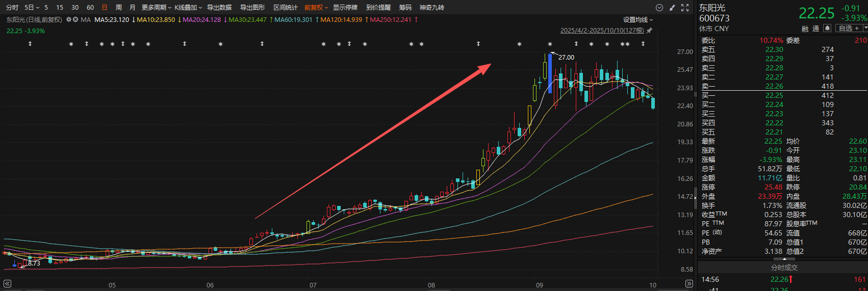Screen dimensions: 868x291
Task: Toggle the 筹码 chip distribution view
Action: point(405,8)
